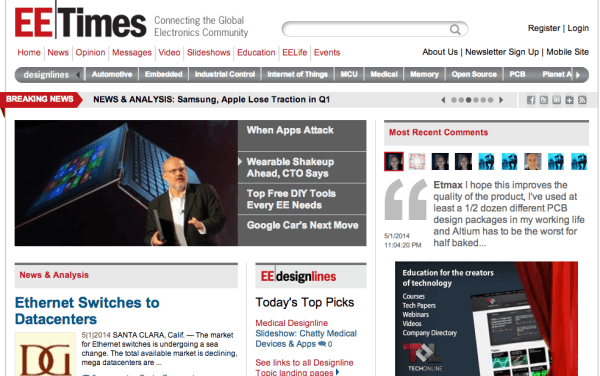The image size is (600, 376).
Task: Click the Login link
Action: coord(578,28)
